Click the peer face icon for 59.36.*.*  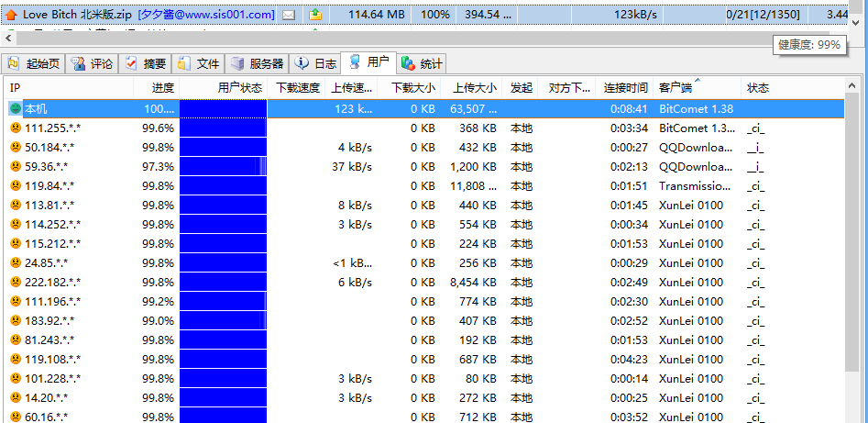click(x=15, y=167)
